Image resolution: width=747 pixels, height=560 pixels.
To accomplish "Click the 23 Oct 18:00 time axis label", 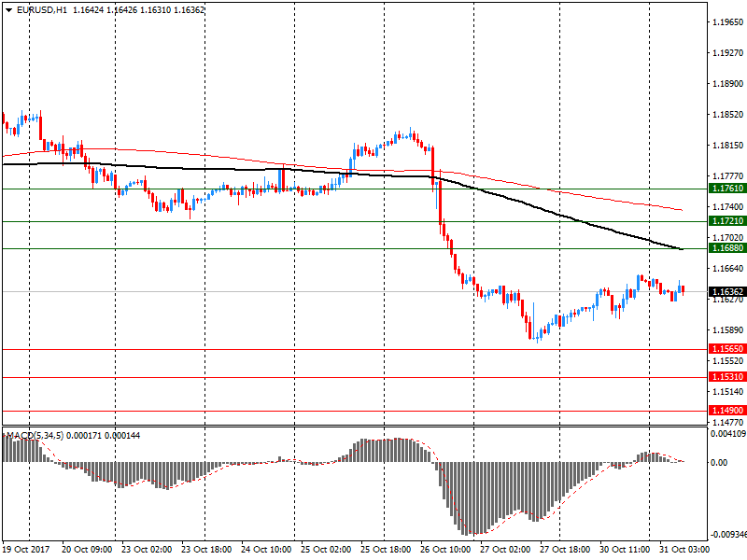I will pyautogui.click(x=206, y=550).
